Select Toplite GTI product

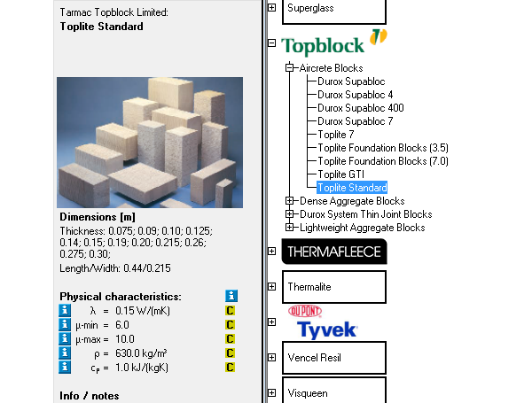tap(341, 174)
